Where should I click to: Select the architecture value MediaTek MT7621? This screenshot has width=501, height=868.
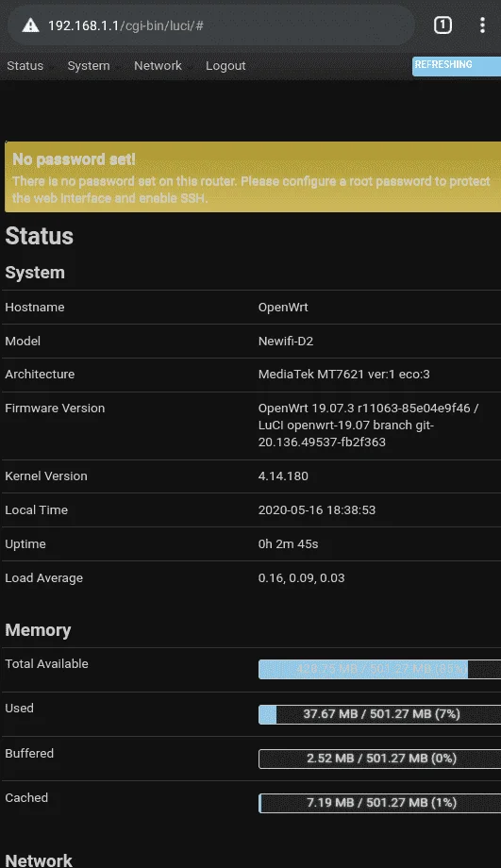[343, 375]
